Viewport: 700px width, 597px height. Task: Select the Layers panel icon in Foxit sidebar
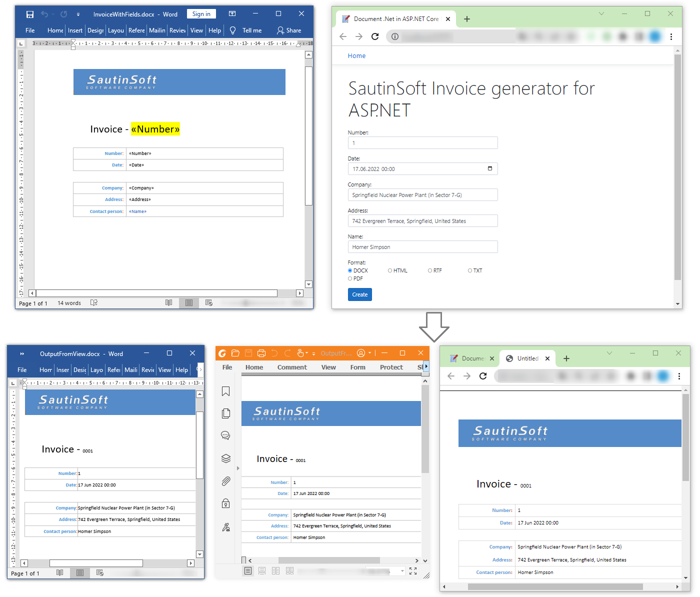225,458
